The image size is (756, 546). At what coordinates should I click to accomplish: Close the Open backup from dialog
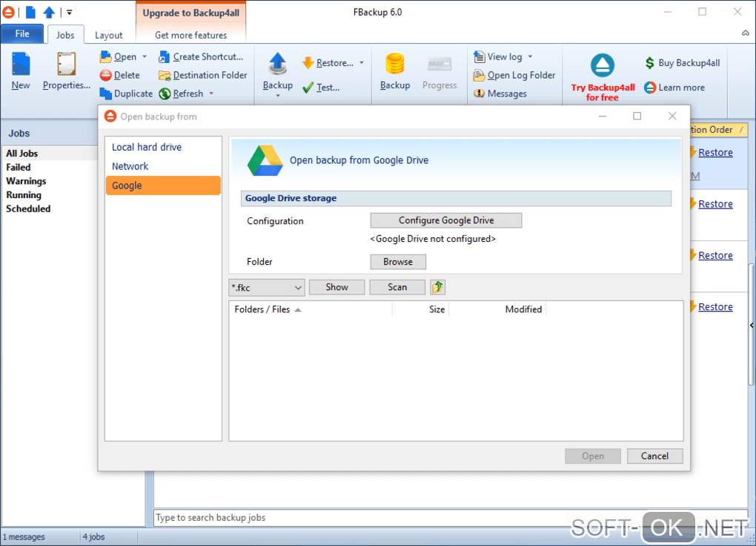[x=672, y=116]
